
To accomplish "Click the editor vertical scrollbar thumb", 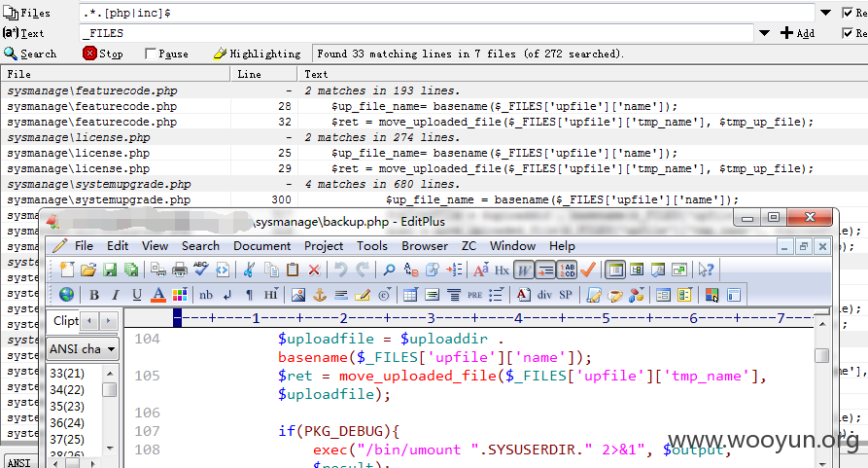I will [x=822, y=355].
